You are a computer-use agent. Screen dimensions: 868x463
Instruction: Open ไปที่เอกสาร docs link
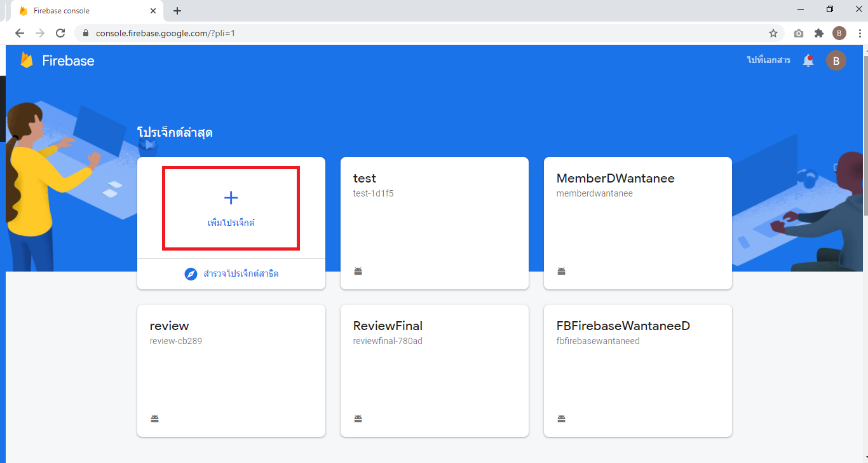(769, 60)
